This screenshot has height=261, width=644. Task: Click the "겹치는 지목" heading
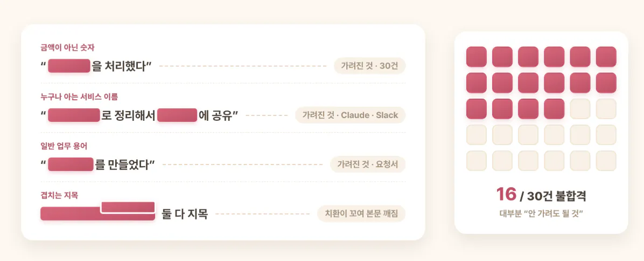(x=59, y=195)
